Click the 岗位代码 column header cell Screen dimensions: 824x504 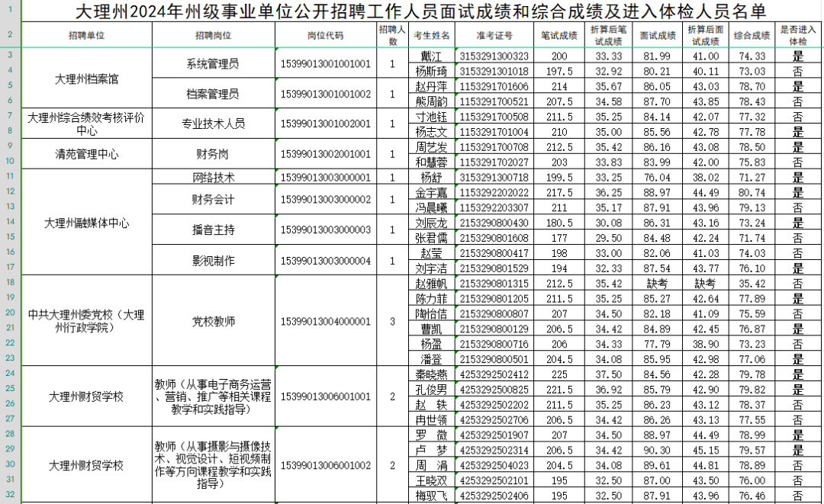[x=325, y=35]
